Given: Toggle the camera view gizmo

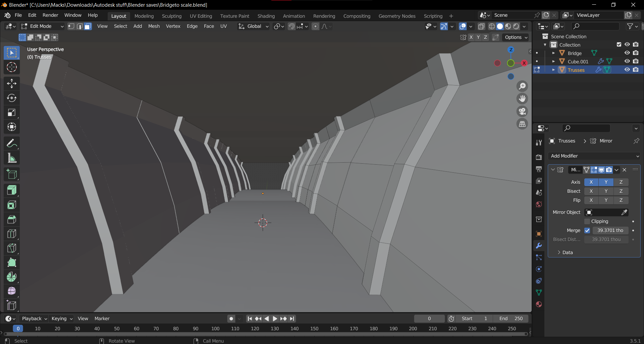Looking at the screenshot, I should [x=522, y=111].
